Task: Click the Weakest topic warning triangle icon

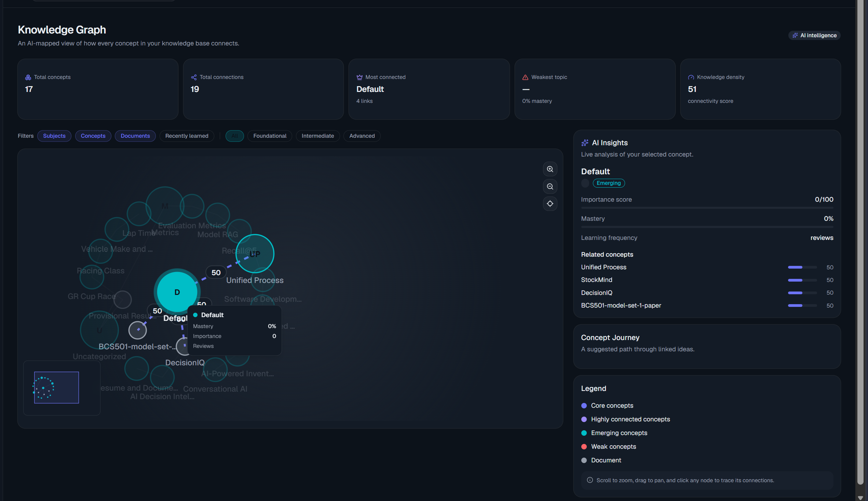Action: pyautogui.click(x=525, y=78)
